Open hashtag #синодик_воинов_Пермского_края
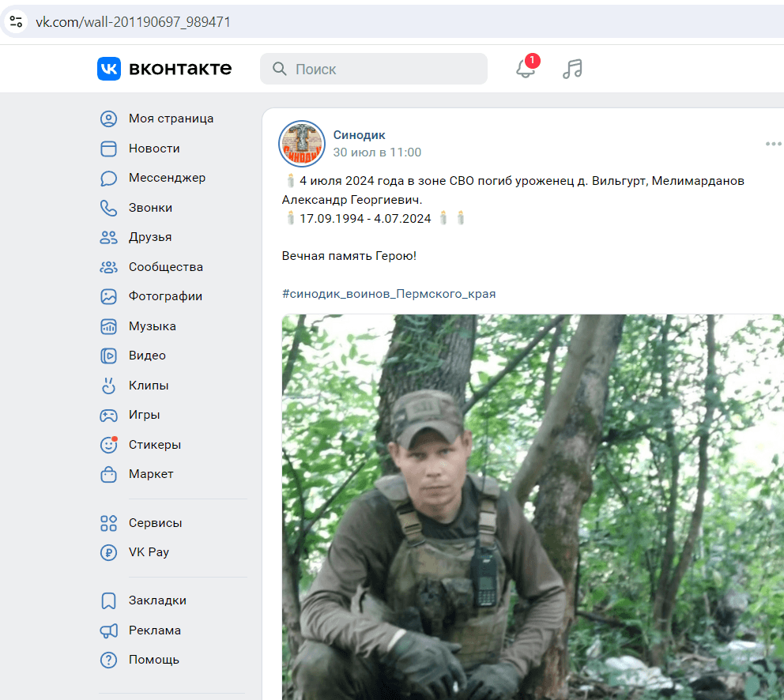Viewport: 784px width, 700px height. 389,294
